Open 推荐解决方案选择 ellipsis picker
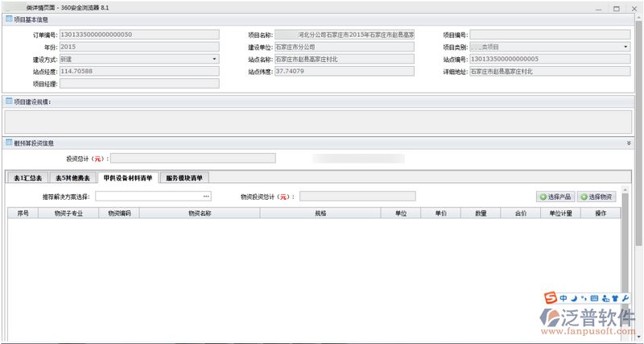Viewport: 644px width, 344px height. 206,197
